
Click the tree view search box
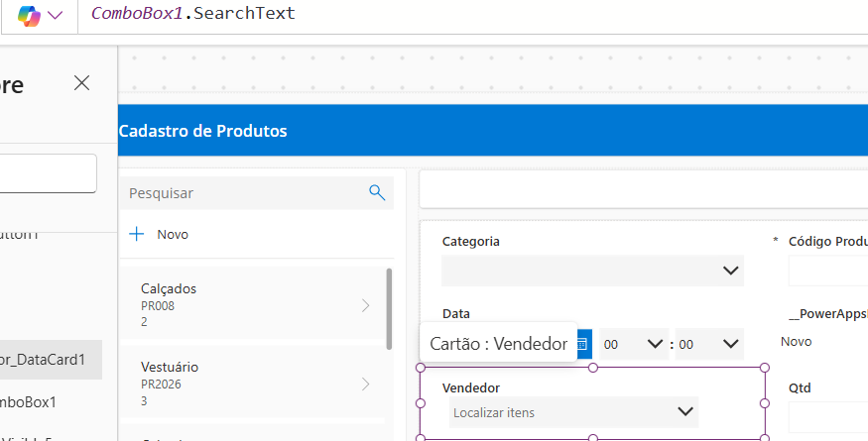coord(49,173)
